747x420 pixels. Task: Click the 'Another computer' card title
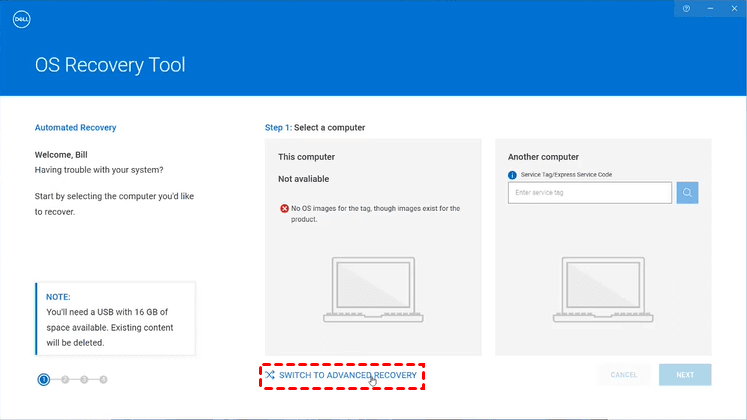click(x=543, y=157)
